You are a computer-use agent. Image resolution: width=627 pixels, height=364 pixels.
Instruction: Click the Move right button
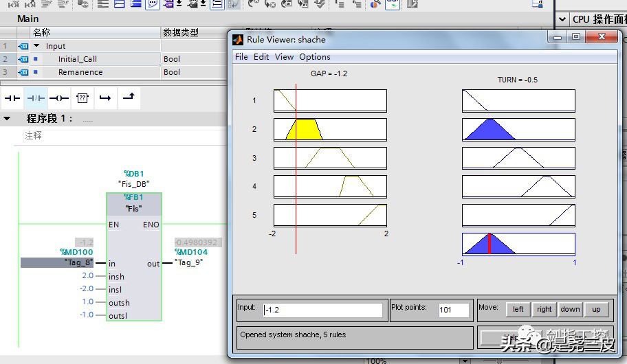click(544, 309)
